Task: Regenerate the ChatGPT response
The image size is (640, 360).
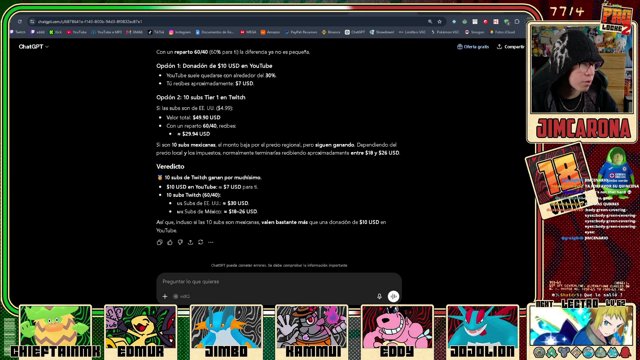Action: coord(200,242)
